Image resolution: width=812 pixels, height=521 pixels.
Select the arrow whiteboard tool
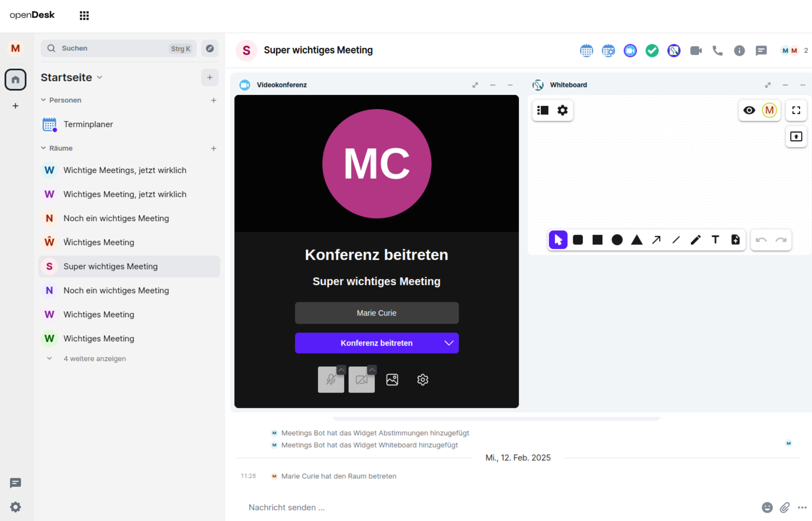[x=657, y=240]
